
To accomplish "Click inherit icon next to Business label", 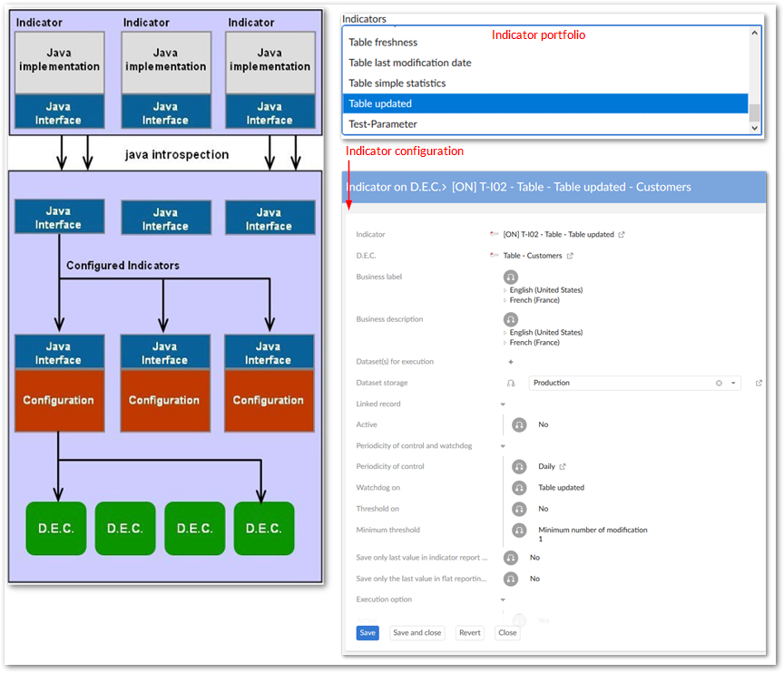I will pos(511,277).
